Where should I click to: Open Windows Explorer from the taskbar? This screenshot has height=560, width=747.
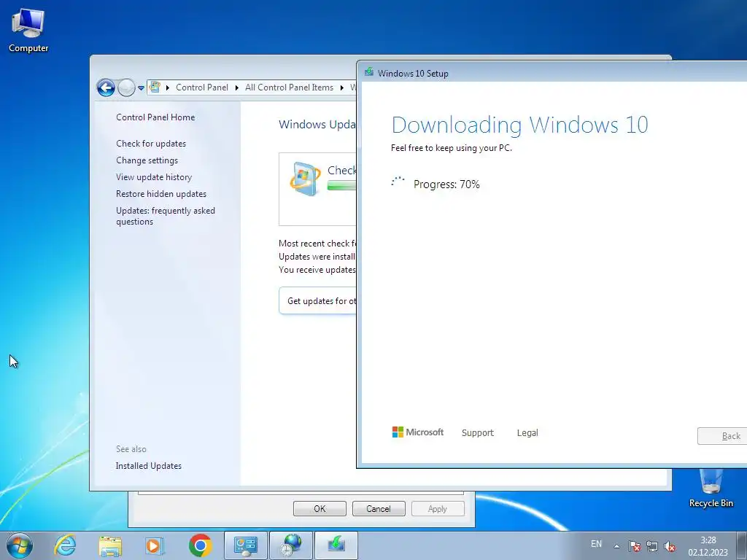click(x=110, y=545)
